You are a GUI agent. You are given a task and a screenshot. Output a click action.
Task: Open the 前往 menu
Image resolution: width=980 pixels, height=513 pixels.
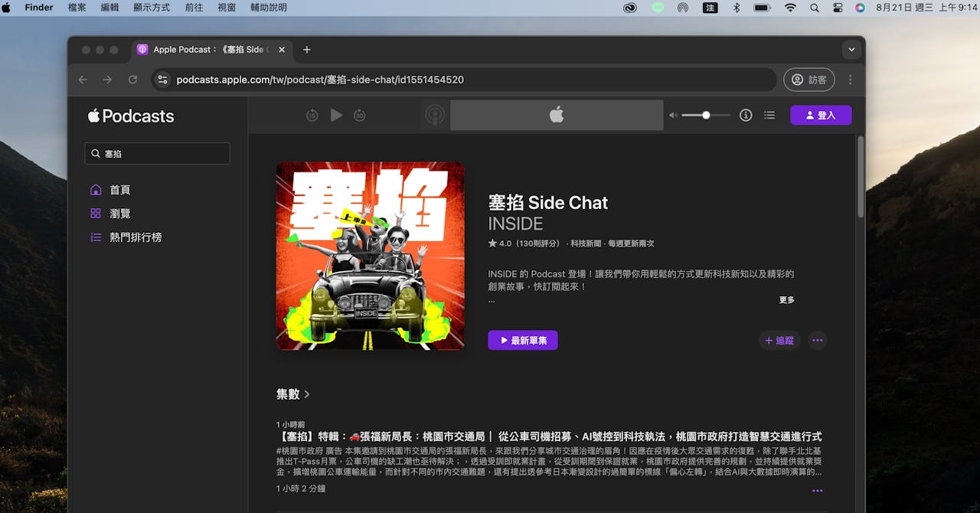pyautogui.click(x=194, y=8)
